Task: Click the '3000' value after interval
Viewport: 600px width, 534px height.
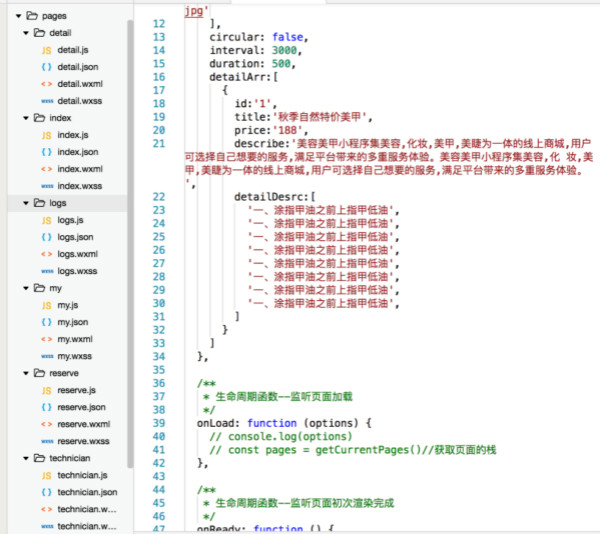Action: coord(284,50)
